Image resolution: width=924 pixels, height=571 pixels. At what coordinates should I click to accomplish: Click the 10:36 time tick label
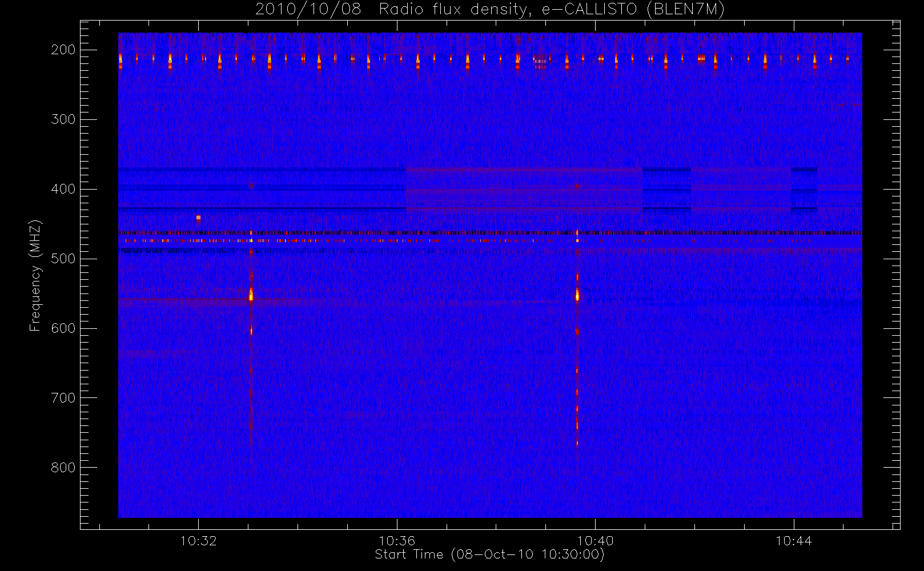pos(397,541)
